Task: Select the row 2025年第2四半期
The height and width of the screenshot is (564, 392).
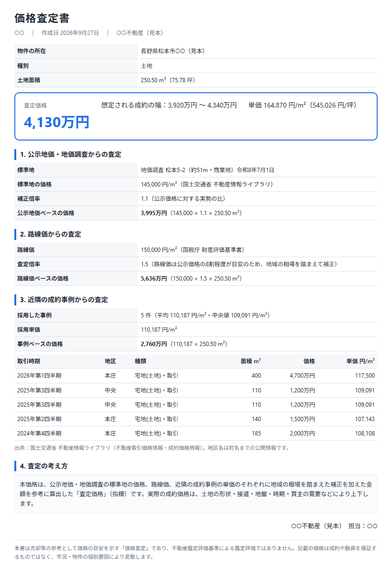Action: pos(196,419)
